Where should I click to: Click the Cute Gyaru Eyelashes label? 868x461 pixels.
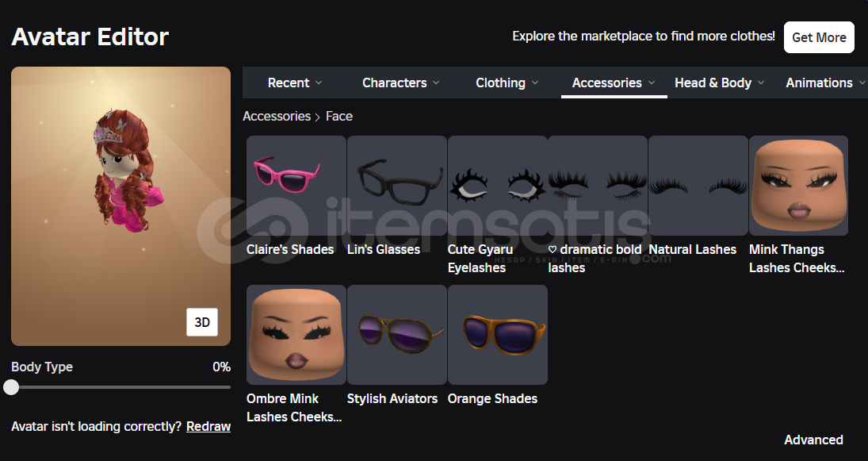(x=480, y=258)
